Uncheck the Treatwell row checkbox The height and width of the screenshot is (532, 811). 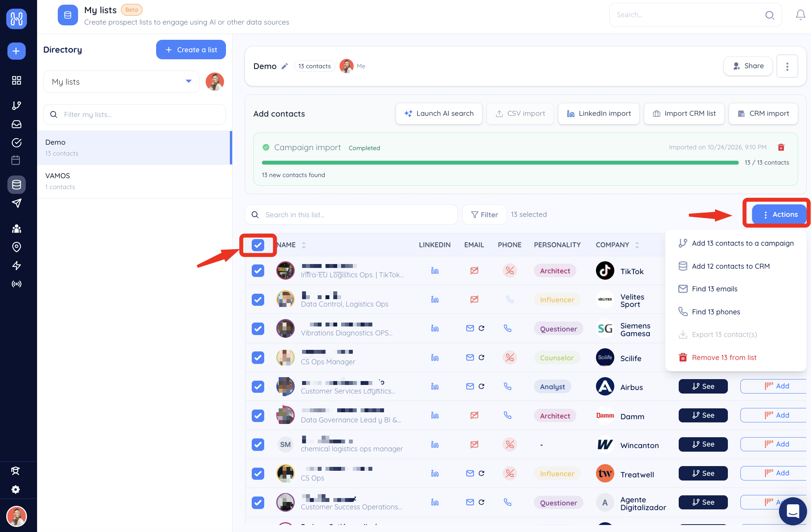coord(258,473)
